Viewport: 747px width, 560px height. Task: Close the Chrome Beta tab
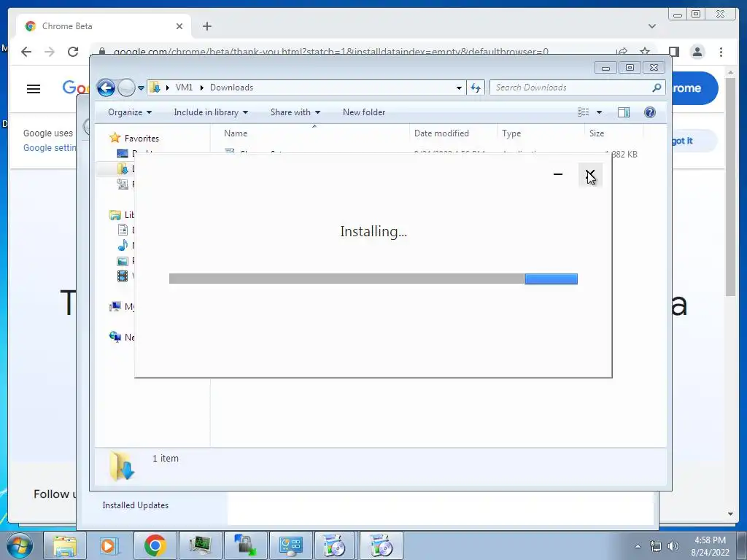click(179, 26)
